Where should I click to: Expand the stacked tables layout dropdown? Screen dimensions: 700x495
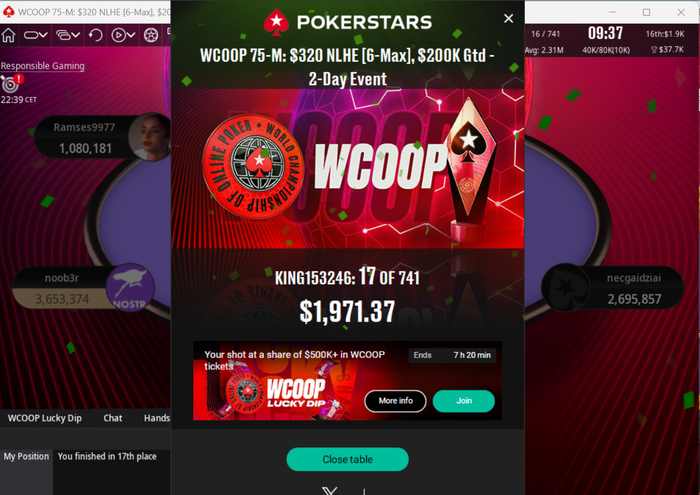point(68,35)
